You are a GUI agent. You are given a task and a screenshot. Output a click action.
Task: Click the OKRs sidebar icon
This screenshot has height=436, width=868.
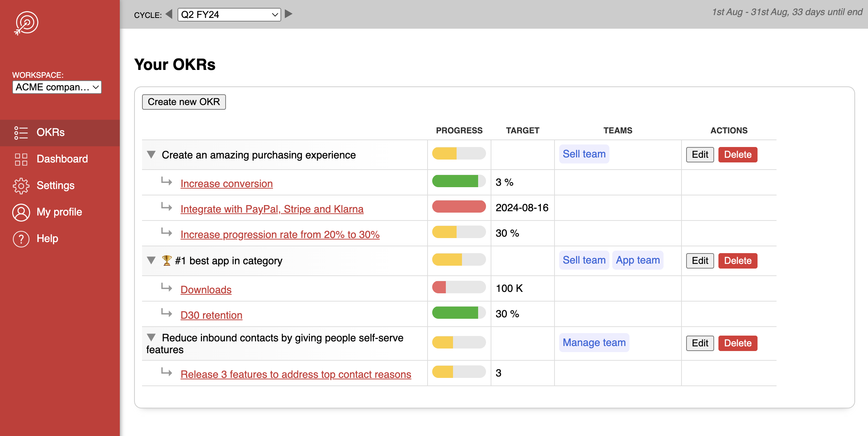point(20,132)
